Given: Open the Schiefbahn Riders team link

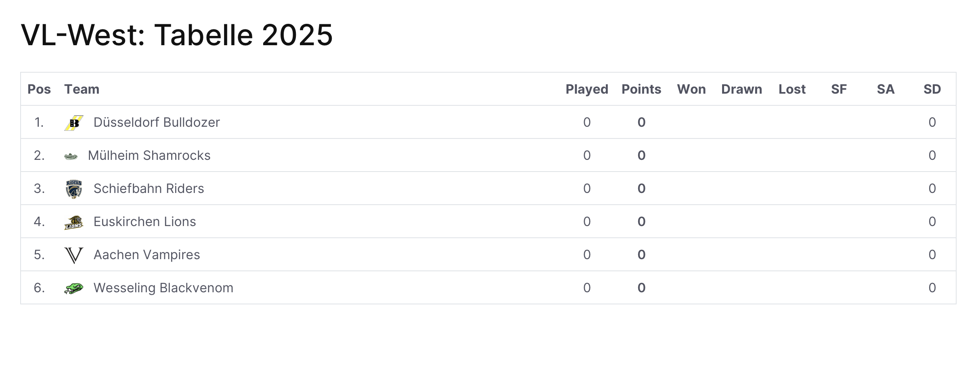Looking at the screenshot, I should coord(149,189).
